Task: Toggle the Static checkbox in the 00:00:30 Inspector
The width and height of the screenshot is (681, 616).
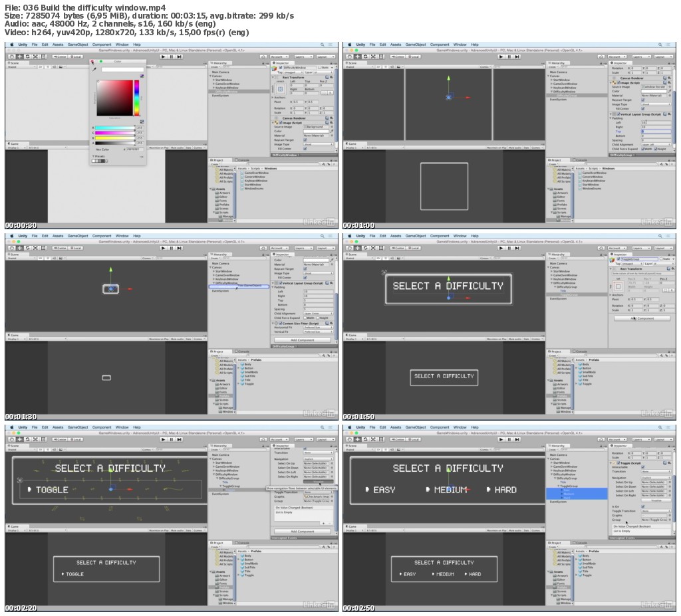Action: point(320,67)
